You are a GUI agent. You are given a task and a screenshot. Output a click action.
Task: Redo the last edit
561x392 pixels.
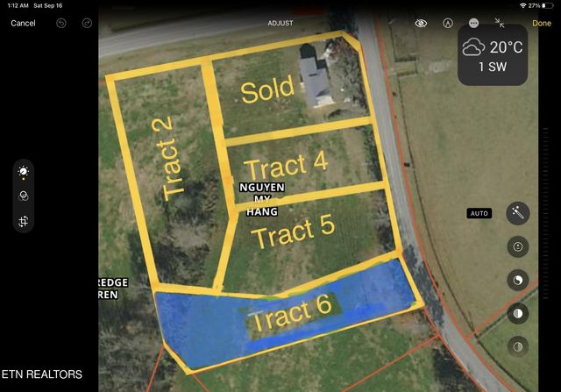click(x=87, y=23)
